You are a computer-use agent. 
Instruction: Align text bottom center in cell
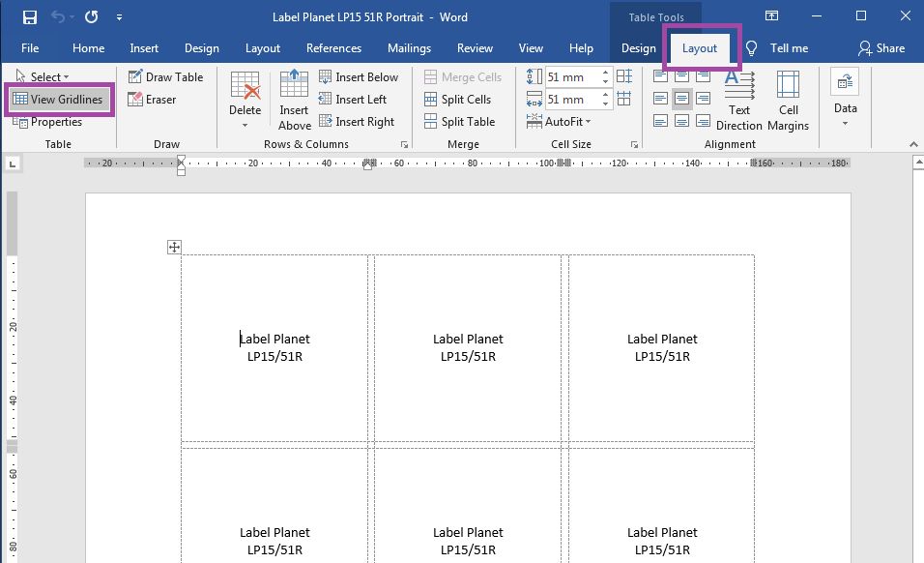pyautogui.click(x=681, y=121)
